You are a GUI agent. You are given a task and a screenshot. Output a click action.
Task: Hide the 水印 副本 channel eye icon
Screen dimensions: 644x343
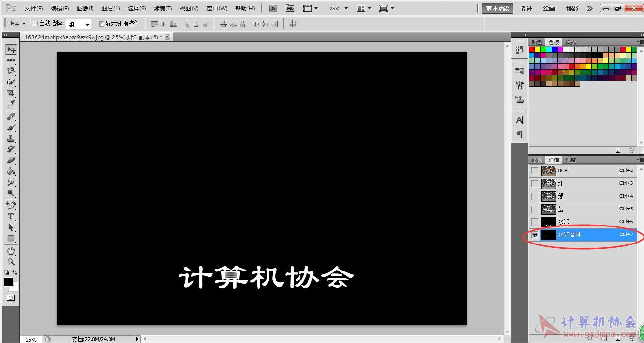(534, 235)
